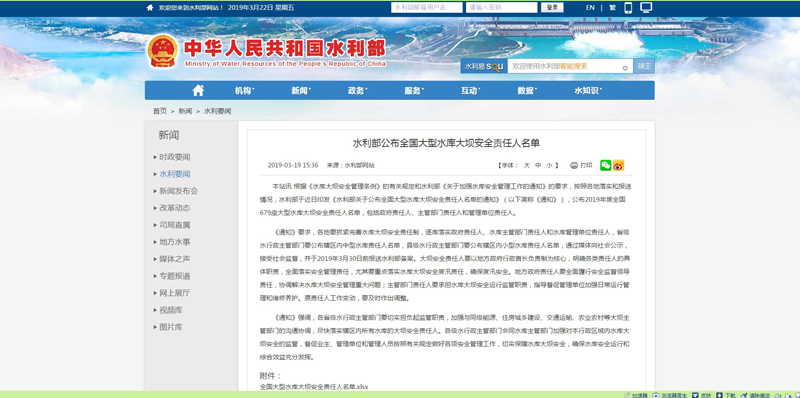Click the printer icon beside 打印

point(573,165)
